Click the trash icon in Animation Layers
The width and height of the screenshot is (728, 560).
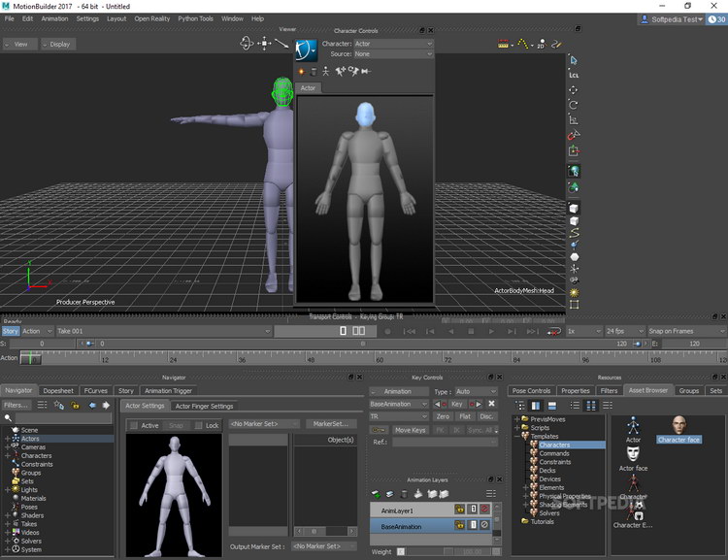404,494
